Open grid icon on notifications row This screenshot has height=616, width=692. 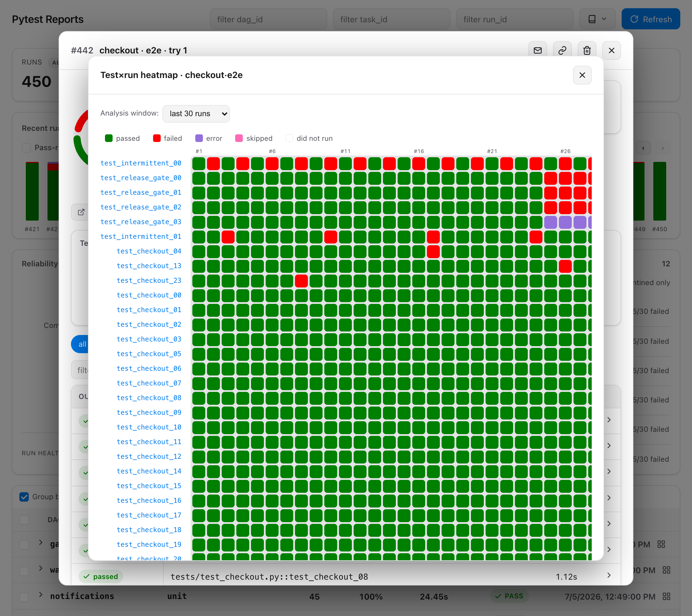click(x=666, y=596)
